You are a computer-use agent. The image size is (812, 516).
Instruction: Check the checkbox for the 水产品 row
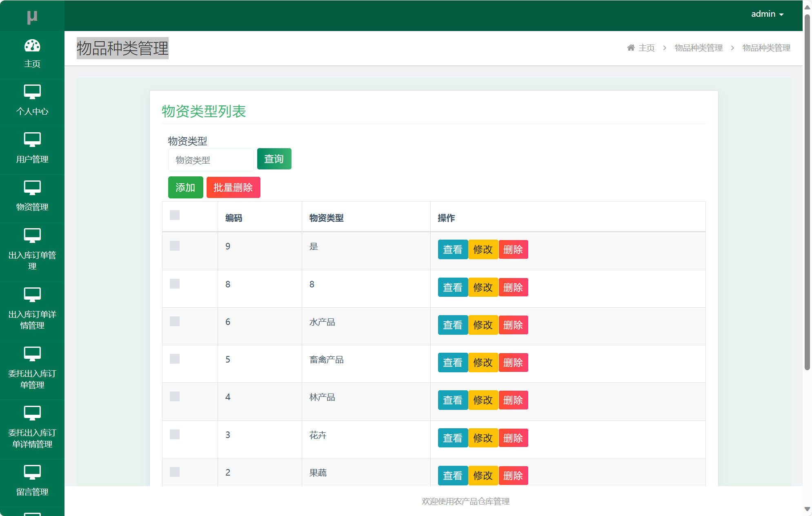[x=175, y=321]
